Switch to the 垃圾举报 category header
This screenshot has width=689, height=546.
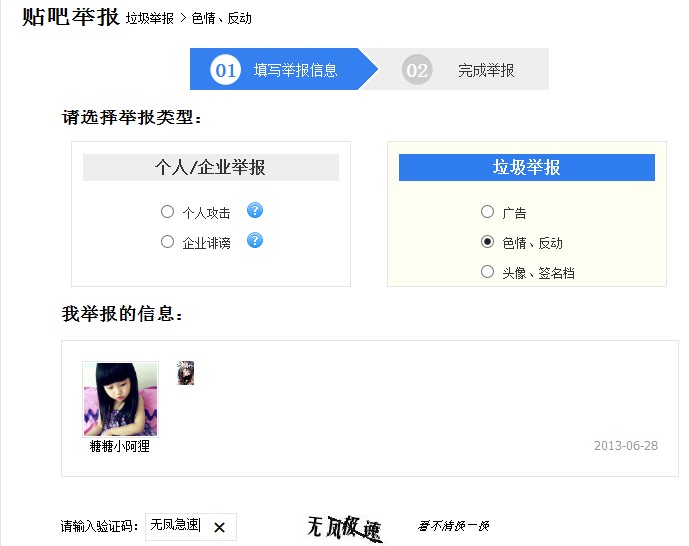pyautogui.click(x=527, y=167)
